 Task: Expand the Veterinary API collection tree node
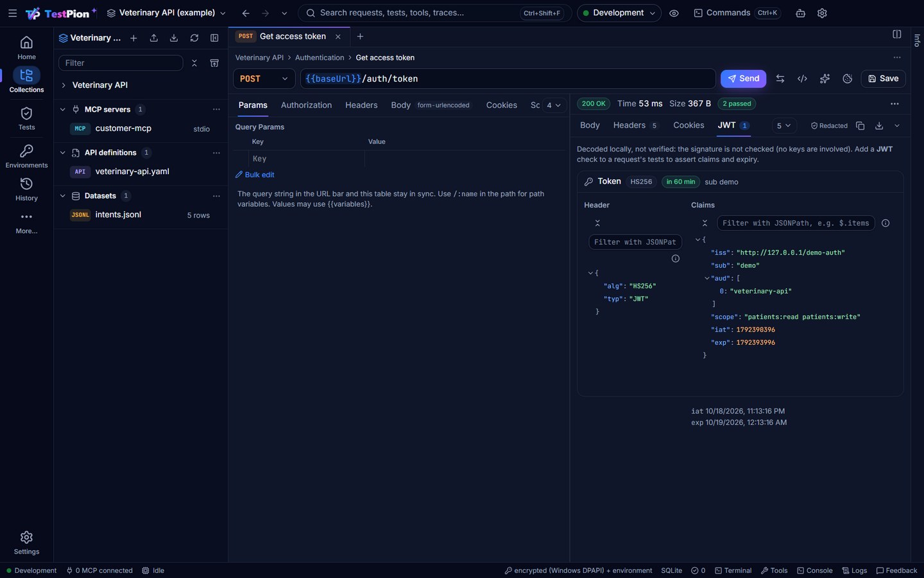click(x=64, y=85)
